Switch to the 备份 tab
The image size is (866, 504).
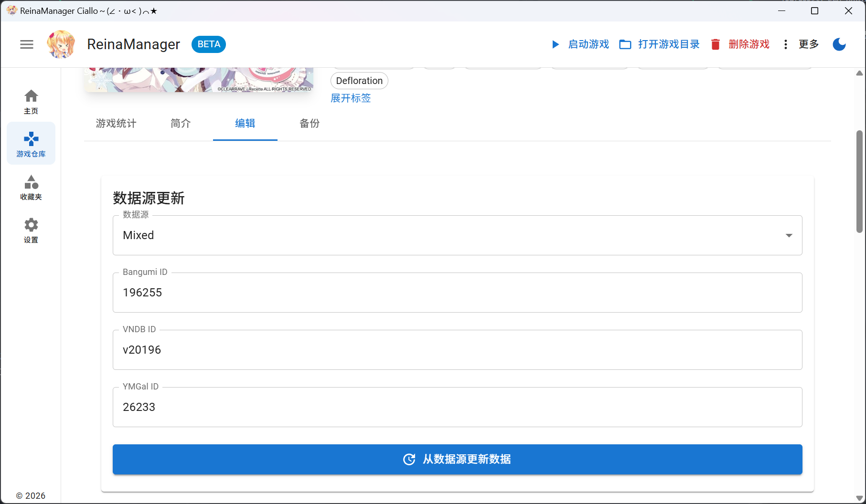click(x=310, y=124)
